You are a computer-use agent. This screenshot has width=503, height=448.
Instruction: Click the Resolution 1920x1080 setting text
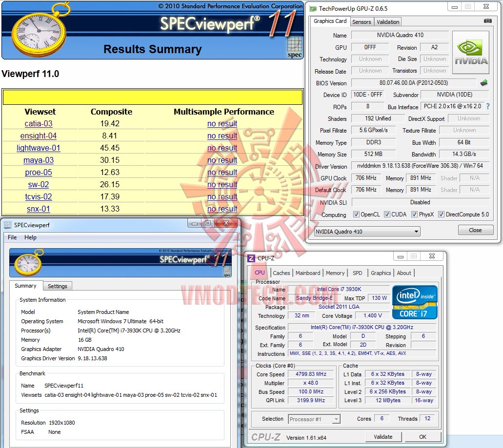[x=62, y=423]
